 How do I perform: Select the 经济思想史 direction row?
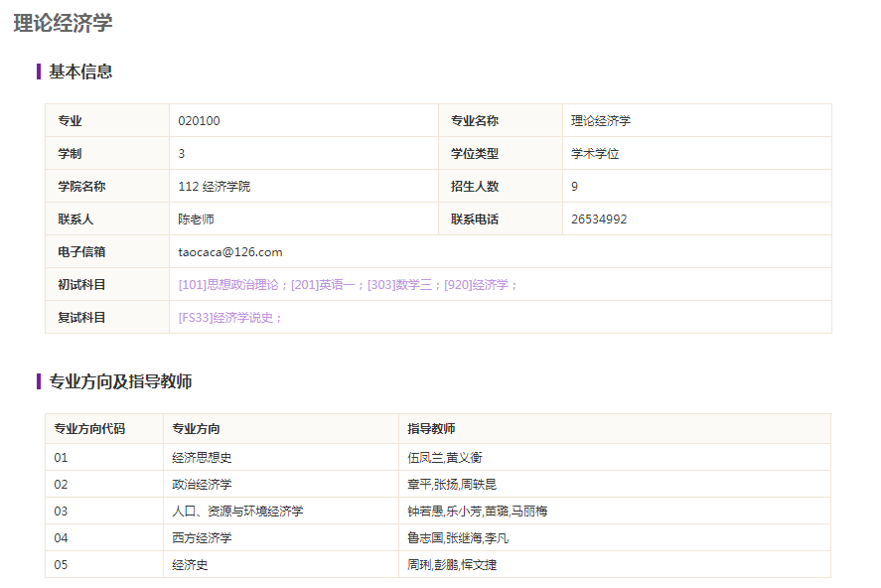click(x=202, y=458)
